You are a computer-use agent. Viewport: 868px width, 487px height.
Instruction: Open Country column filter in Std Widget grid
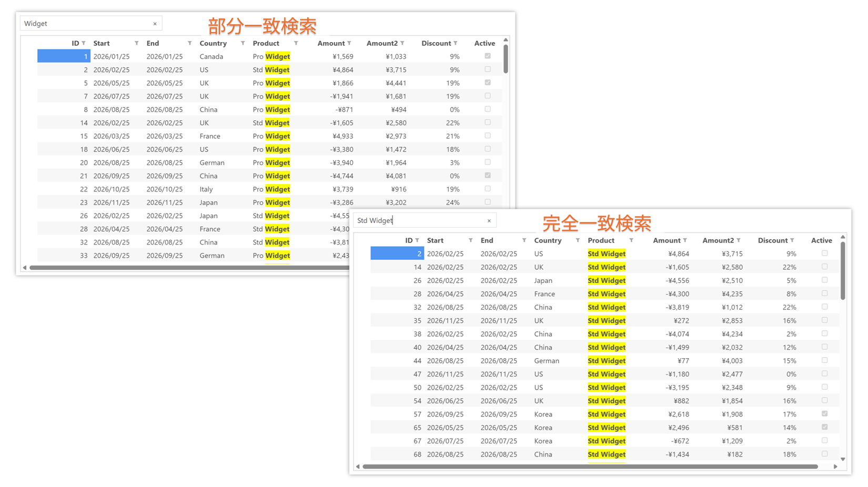click(578, 240)
